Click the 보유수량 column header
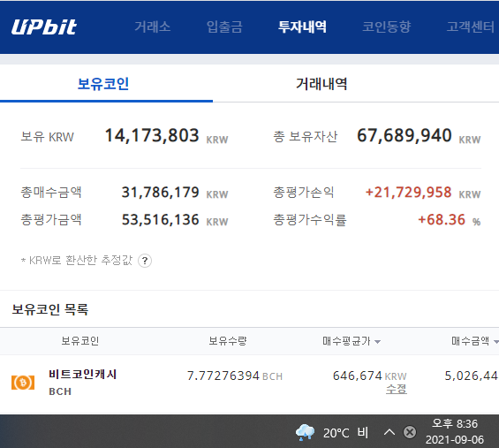499x448 pixels. point(228,341)
